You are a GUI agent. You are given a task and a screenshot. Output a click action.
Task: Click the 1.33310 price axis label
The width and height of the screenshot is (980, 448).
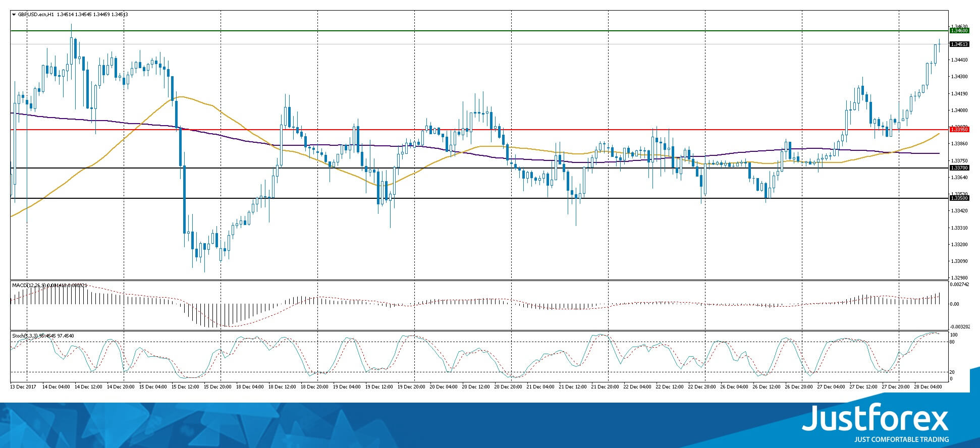pos(959,228)
